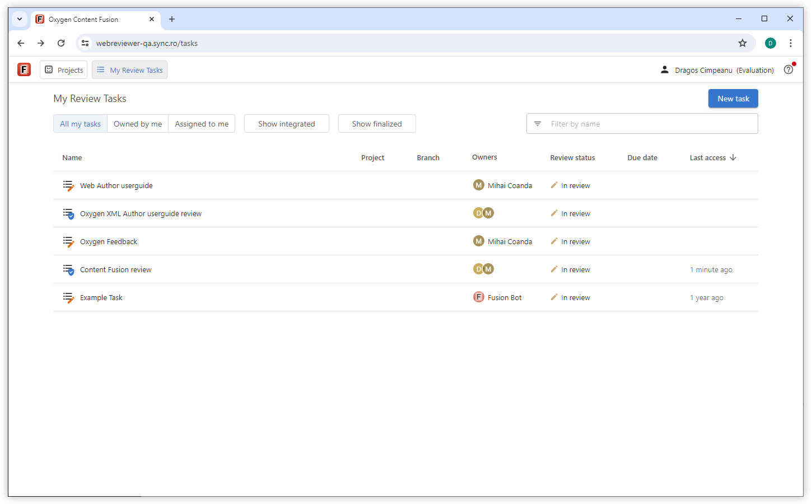
Task: Bookmark this page with the star icon
Action: (x=743, y=43)
